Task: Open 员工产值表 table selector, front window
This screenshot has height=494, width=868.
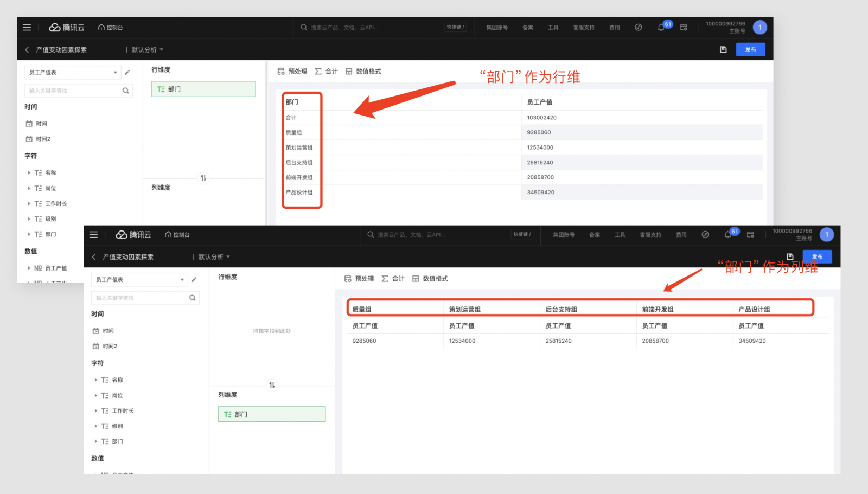Action: [x=139, y=279]
